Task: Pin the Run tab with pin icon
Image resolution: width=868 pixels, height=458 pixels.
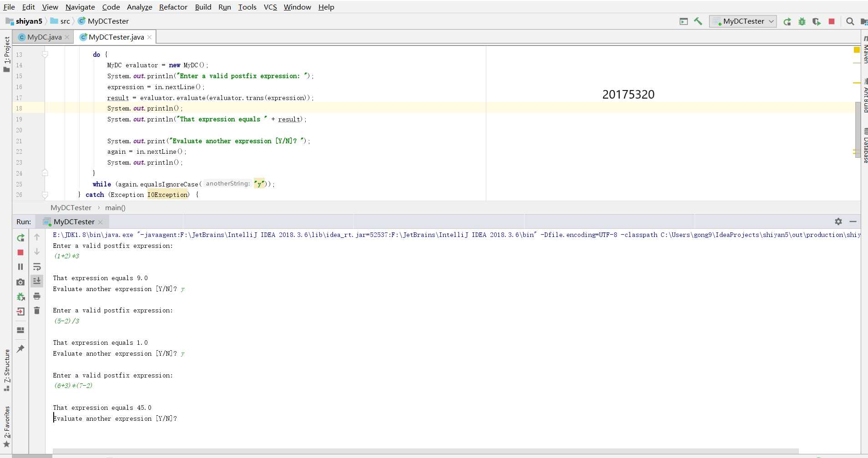Action: coord(20,349)
